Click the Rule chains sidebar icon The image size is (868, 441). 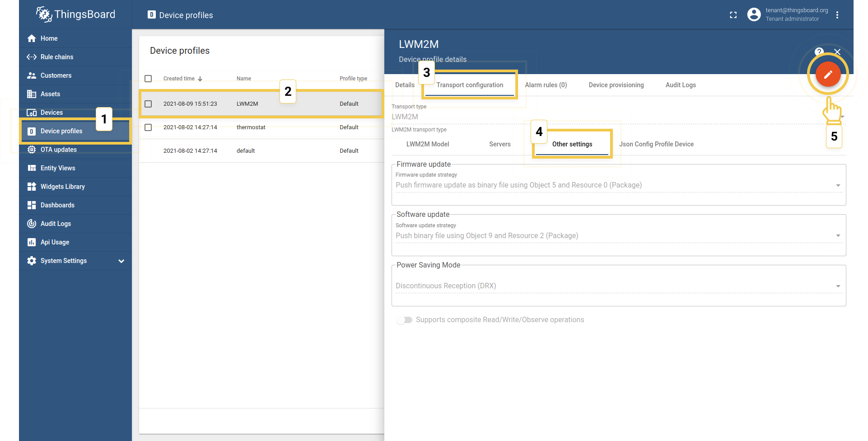[x=32, y=57]
